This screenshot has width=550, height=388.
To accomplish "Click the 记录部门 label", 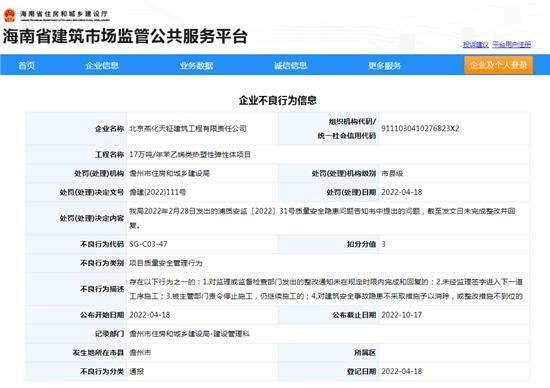I will pyautogui.click(x=109, y=334).
